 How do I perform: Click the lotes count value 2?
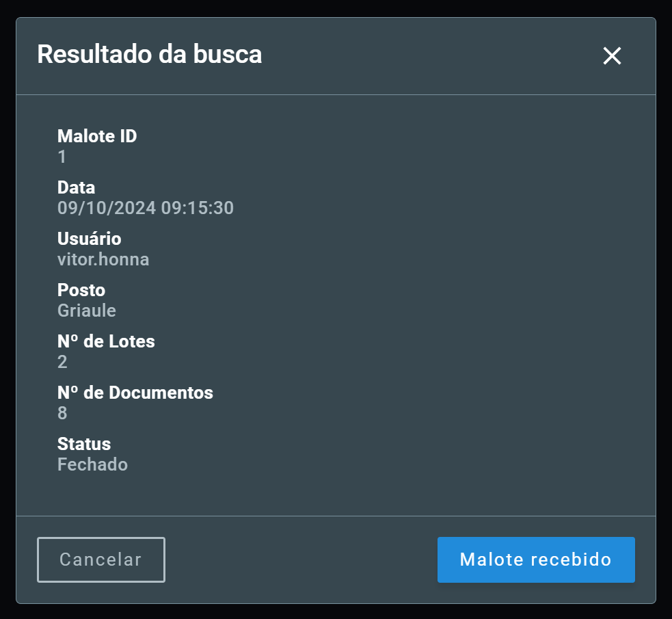(62, 362)
